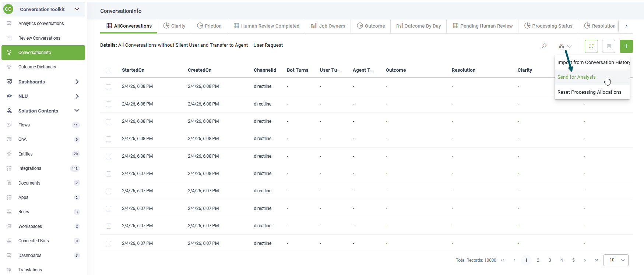Sort by the StartedOn column header
644x275 pixels.
(133, 70)
